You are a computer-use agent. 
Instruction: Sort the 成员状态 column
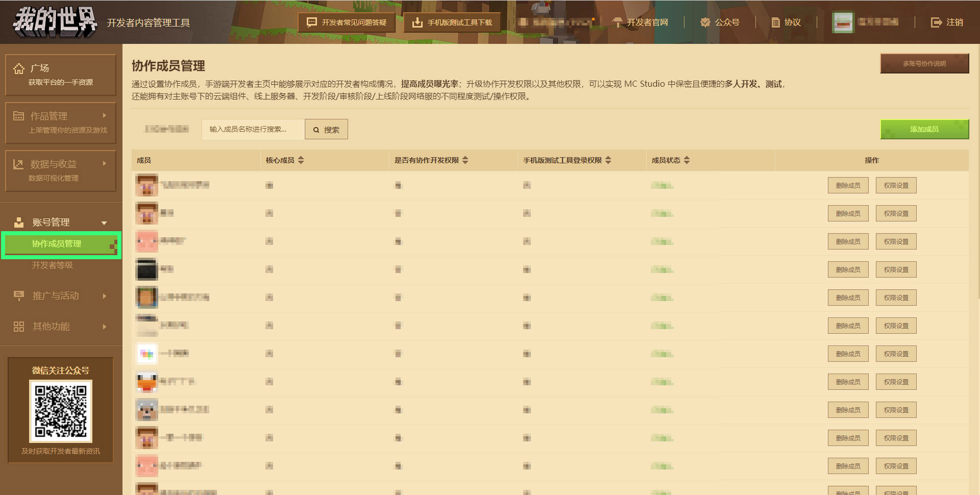coord(687,160)
